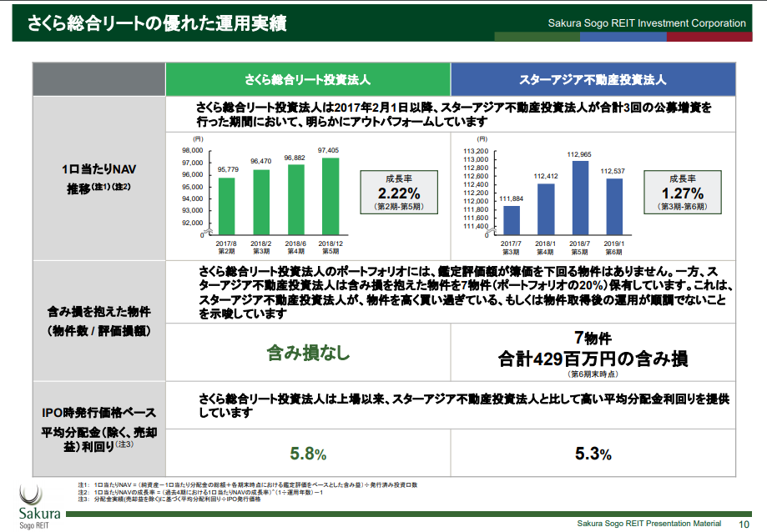Click the 合計429百万円の含み損 text

[x=593, y=359]
